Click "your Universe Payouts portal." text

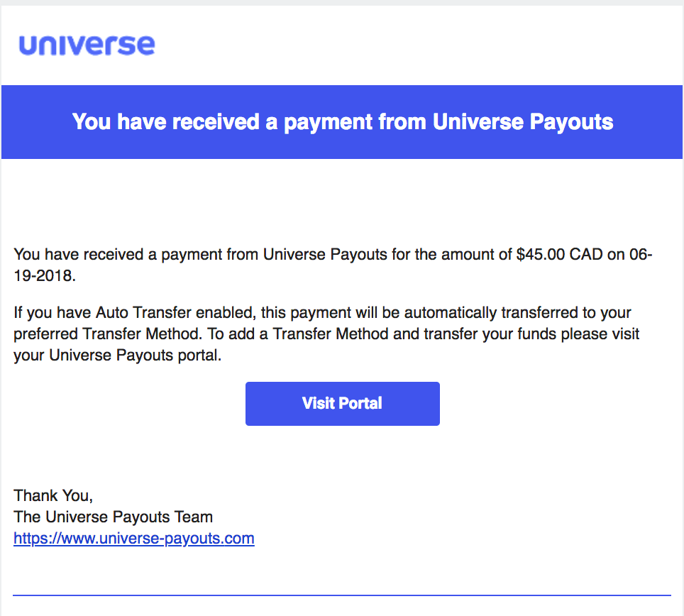pyautogui.click(x=117, y=356)
